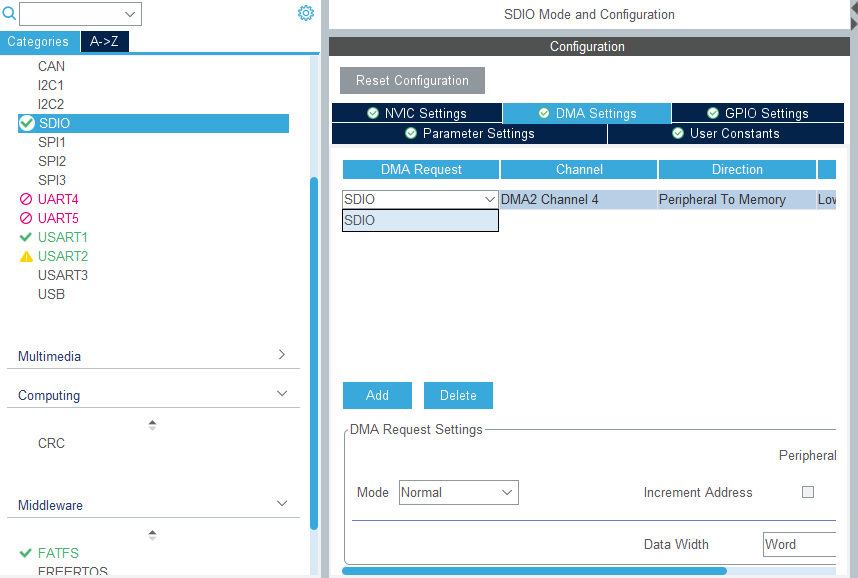Select SPI2 in the peripheral list

click(x=52, y=161)
